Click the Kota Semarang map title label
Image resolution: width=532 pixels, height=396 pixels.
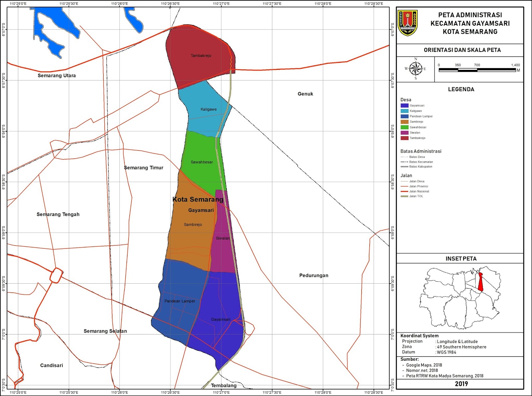click(198, 199)
